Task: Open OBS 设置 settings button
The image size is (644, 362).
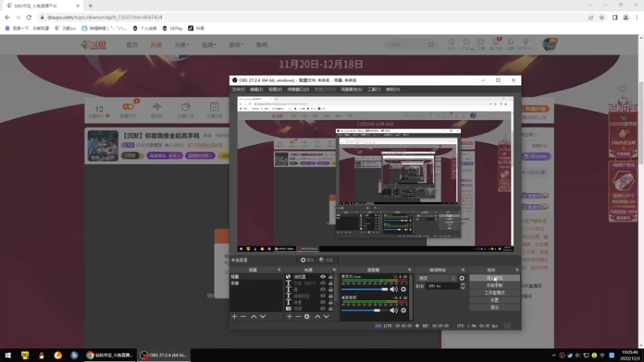Action: (494, 300)
